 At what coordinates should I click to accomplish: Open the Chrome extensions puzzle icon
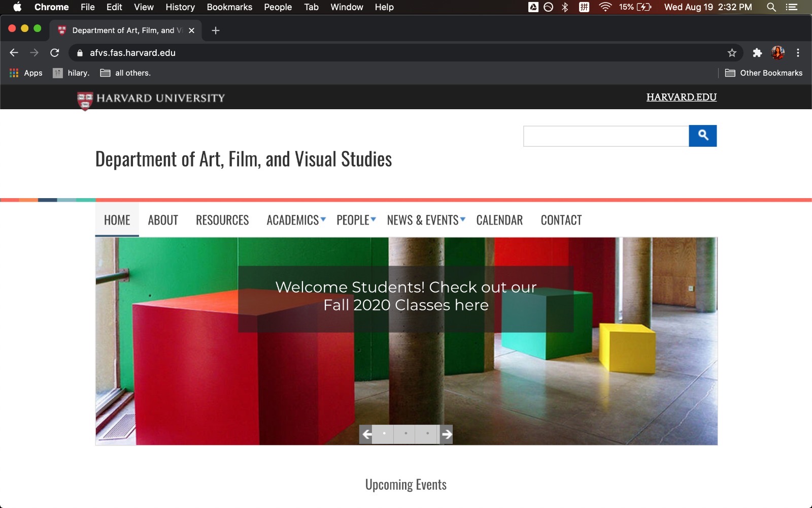[757, 53]
